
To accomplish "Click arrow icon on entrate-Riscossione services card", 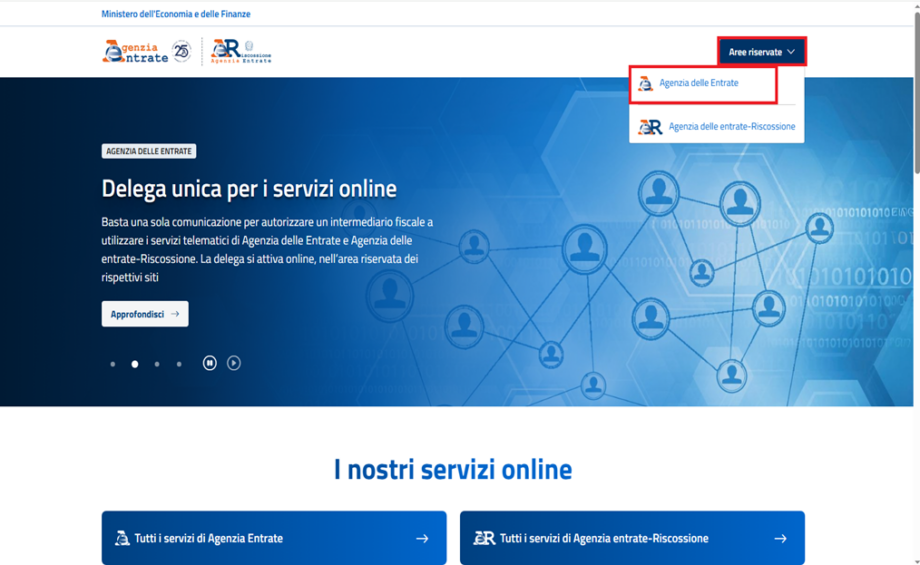I will 780,538.
